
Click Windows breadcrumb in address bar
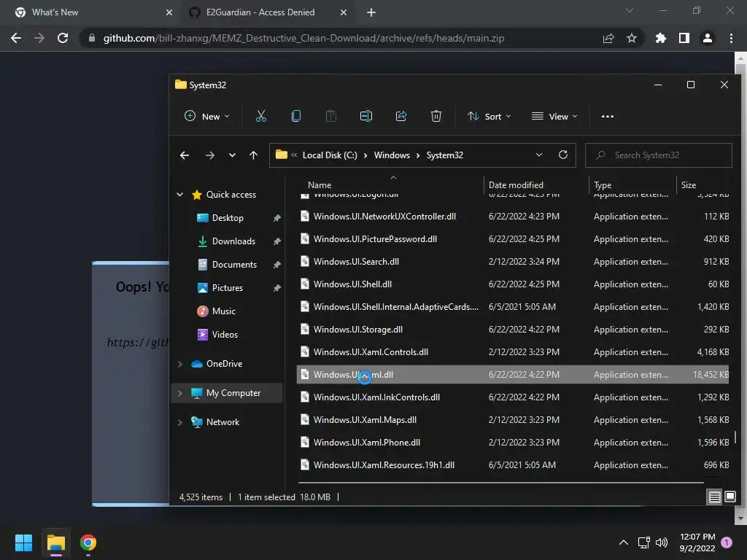click(x=392, y=155)
